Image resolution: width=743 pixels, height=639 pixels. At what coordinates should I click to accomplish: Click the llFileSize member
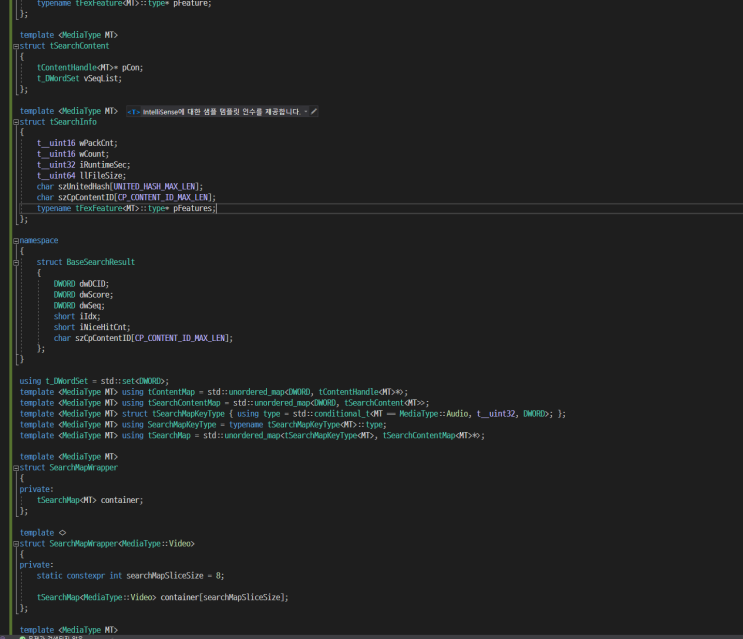101,176
